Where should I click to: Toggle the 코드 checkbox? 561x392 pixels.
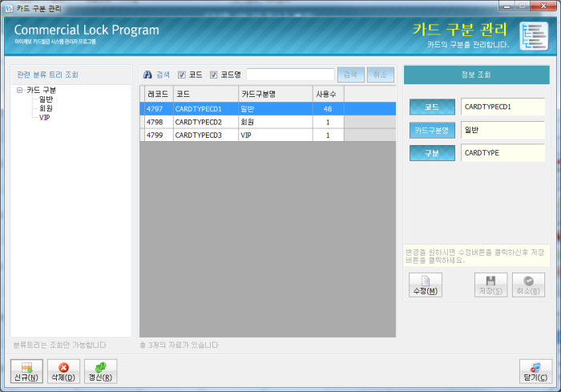coord(182,75)
